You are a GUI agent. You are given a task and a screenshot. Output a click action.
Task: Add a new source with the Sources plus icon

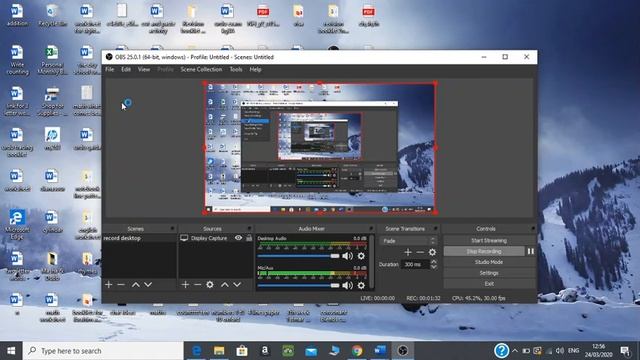click(x=185, y=284)
